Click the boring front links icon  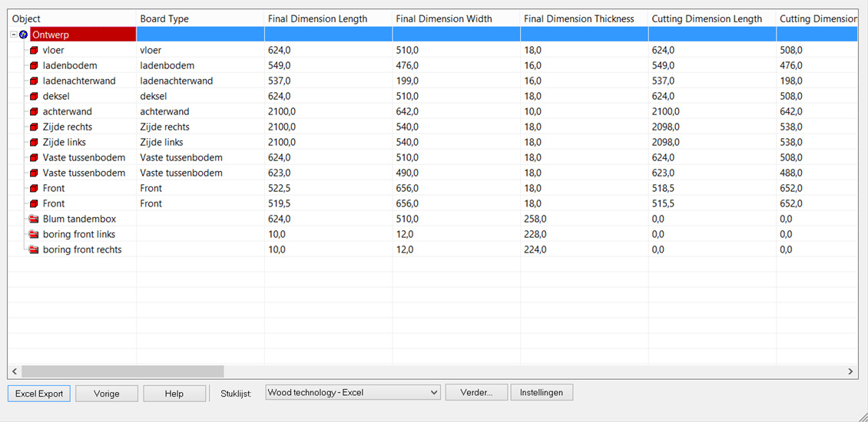click(34, 234)
